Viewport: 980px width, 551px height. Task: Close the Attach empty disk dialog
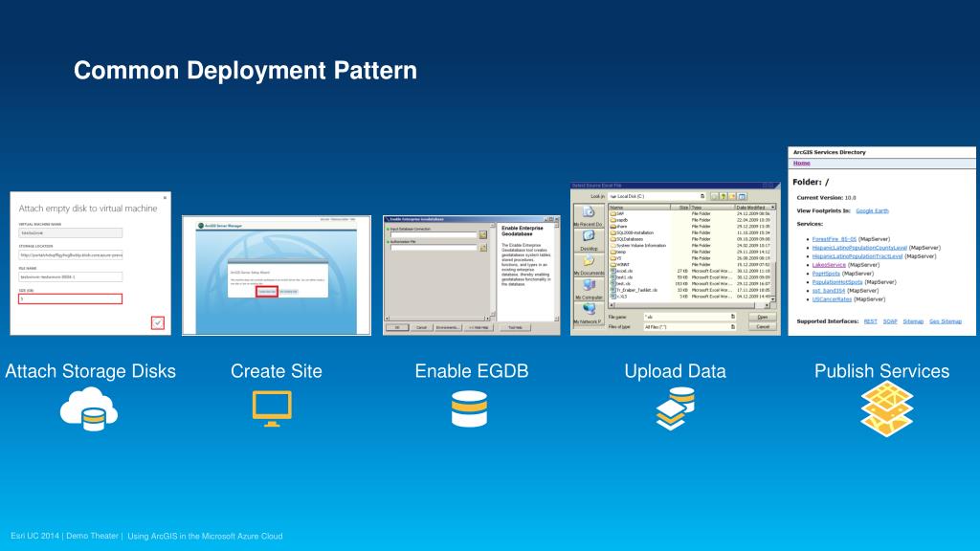pyautogui.click(x=165, y=197)
